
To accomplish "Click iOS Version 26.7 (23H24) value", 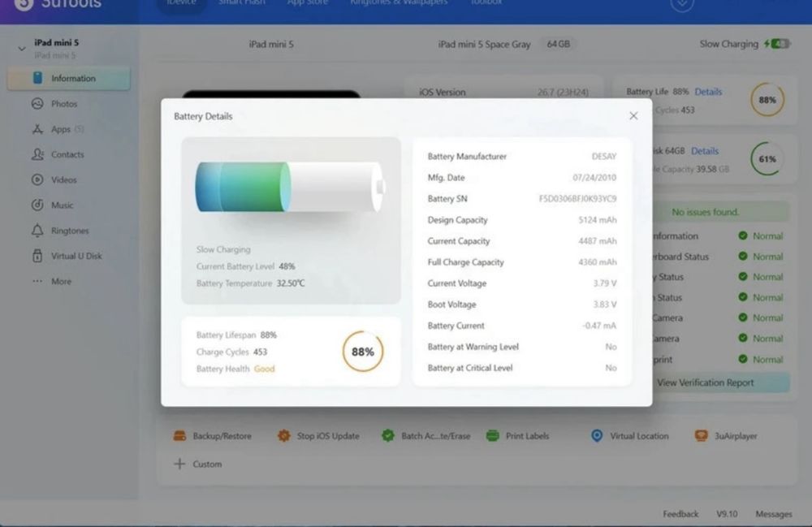I will click(x=563, y=92).
